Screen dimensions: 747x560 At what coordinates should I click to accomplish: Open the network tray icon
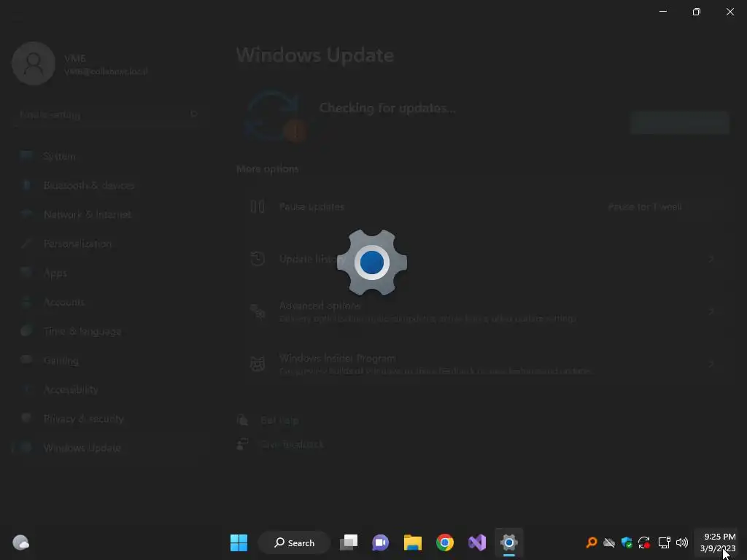click(x=664, y=542)
